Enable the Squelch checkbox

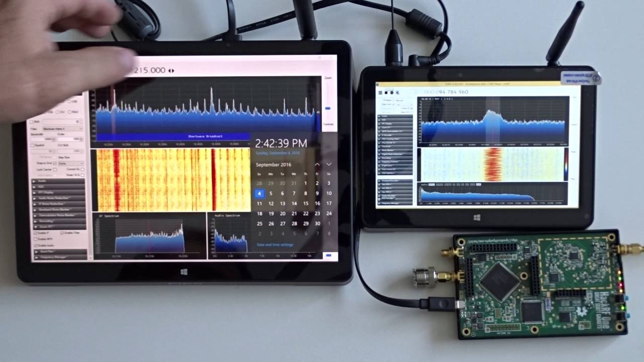(x=32, y=145)
